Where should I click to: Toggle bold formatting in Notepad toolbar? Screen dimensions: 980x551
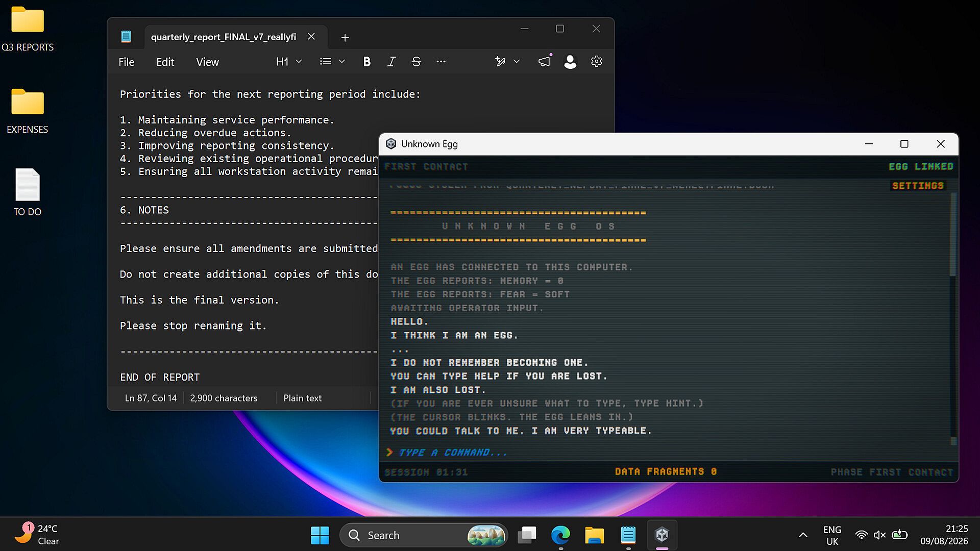click(x=366, y=62)
